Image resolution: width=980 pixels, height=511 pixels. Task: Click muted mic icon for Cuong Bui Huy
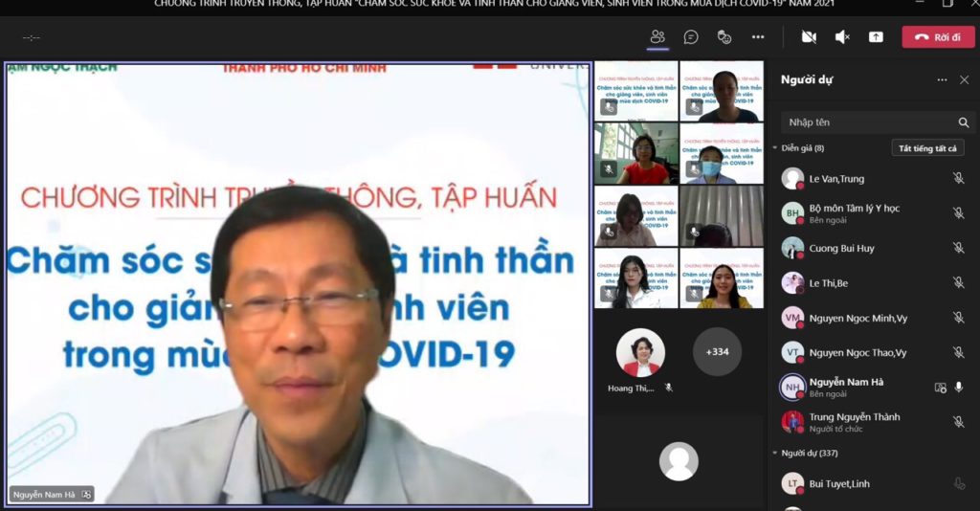(x=959, y=248)
